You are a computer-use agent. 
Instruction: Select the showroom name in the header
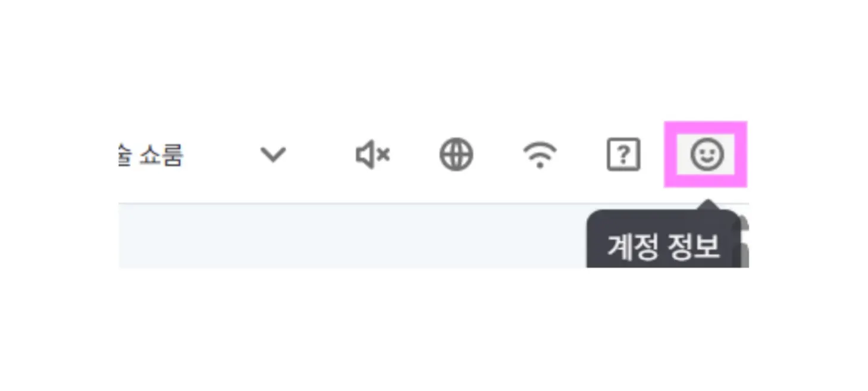click(x=151, y=155)
